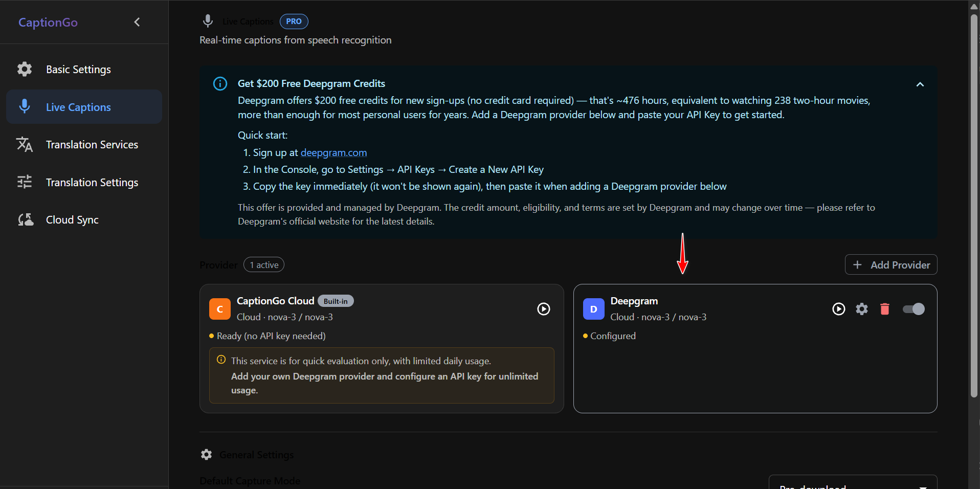Screen dimensions: 980x489
Task: Click "Get $200 Free Deepgram Credits" heading
Action: pyautogui.click(x=311, y=83)
